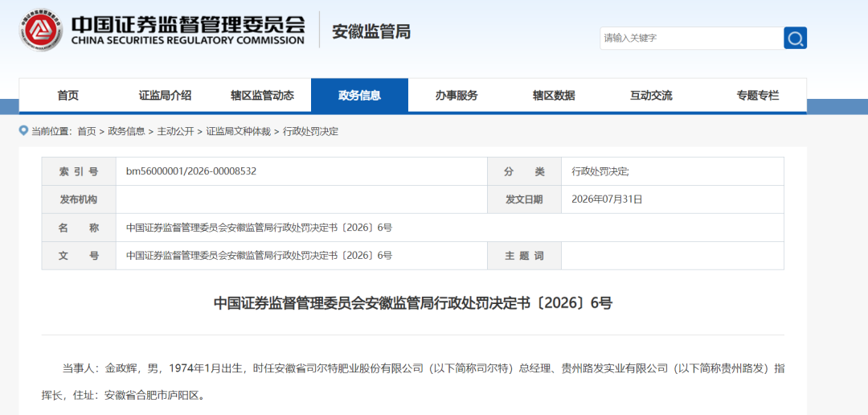868x415 pixels.
Task: Open the 辖区数据 navigation tab
Action: point(554,95)
